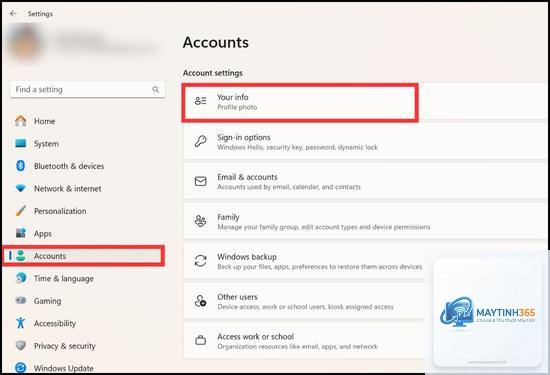The width and height of the screenshot is (550, 375).
Task: Click the back arrow in Settings
Action: 13,14
